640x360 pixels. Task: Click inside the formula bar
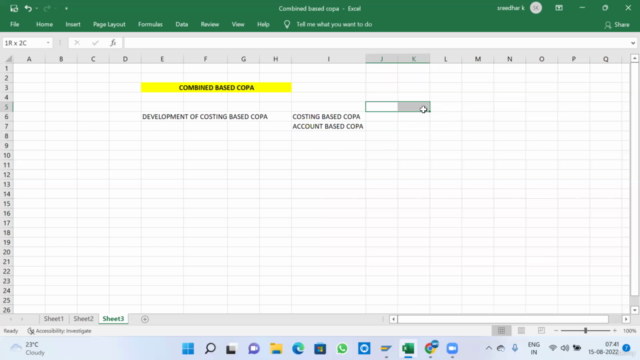point(376,43)
